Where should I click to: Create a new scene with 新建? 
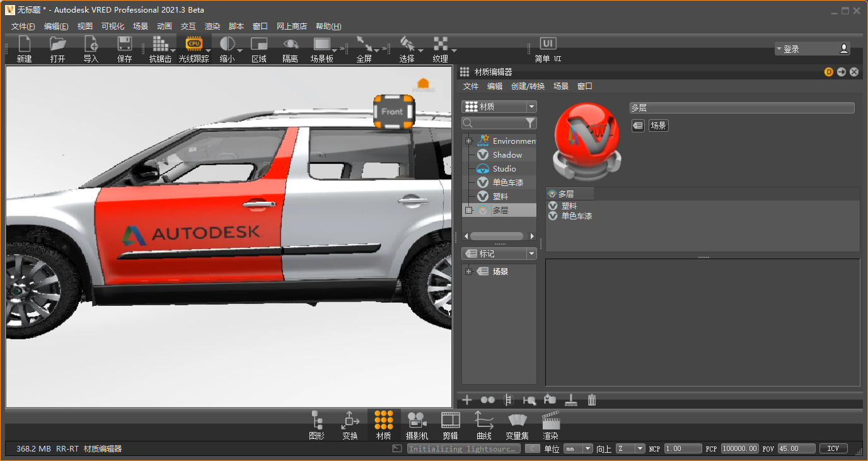coord(24,49)
